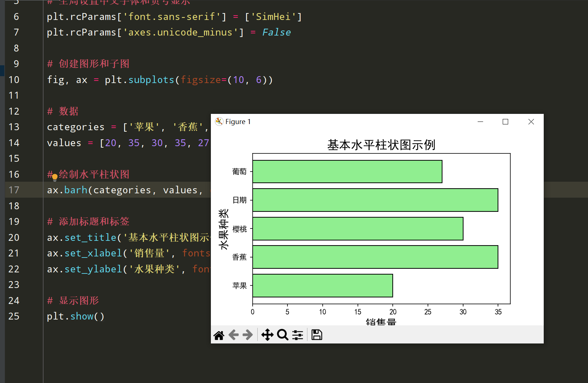Click the y tick label '樱桃'
The width and height of the screenshot is (588, 383).
(x=240, y=229)
